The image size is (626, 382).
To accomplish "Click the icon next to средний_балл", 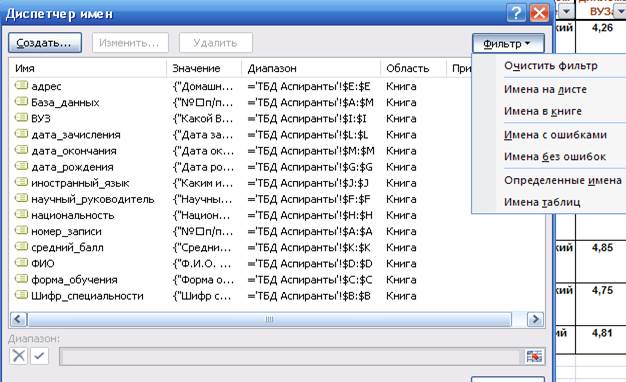I will [21, 247].
